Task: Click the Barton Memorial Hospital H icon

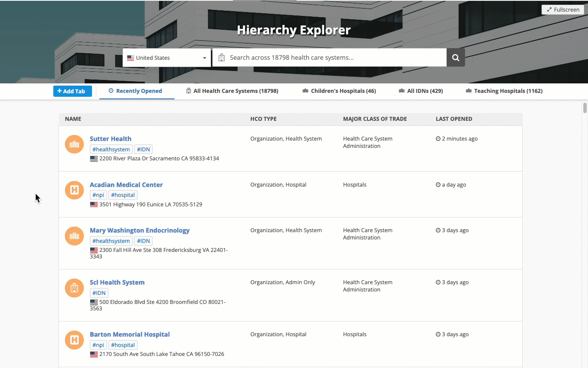Action: (x=74, y=340)
